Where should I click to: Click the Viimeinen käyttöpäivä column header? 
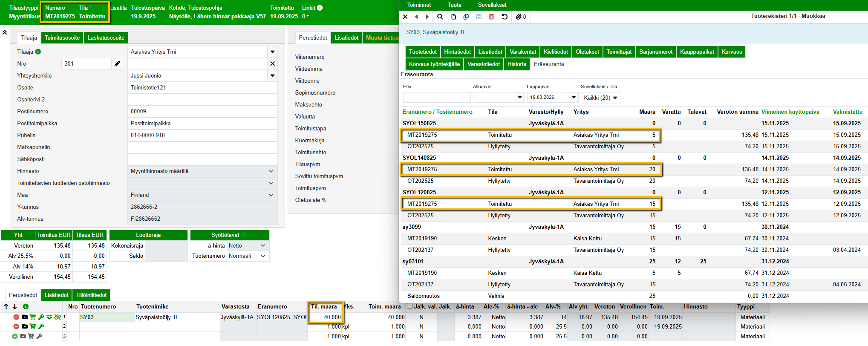pos(790,112)
